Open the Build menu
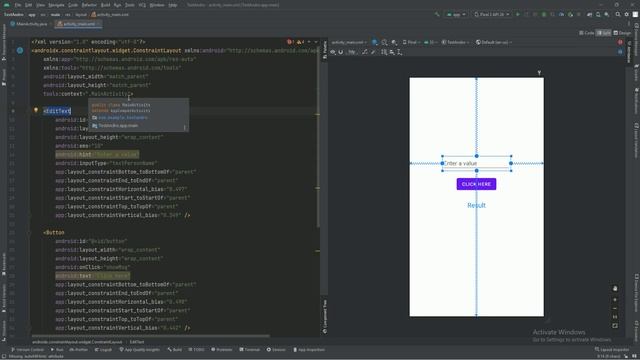Screen dimensions: 640x360 click(x=105, y=5)
